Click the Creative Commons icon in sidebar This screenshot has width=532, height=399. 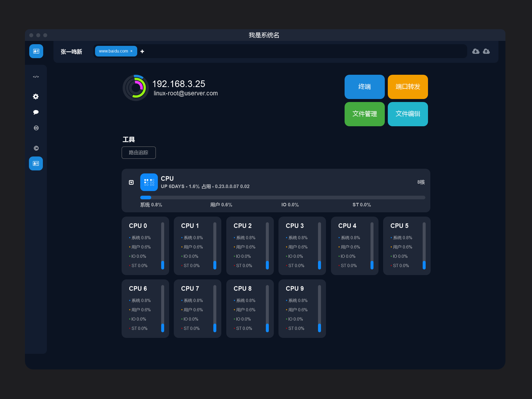[x=36, y=128]
